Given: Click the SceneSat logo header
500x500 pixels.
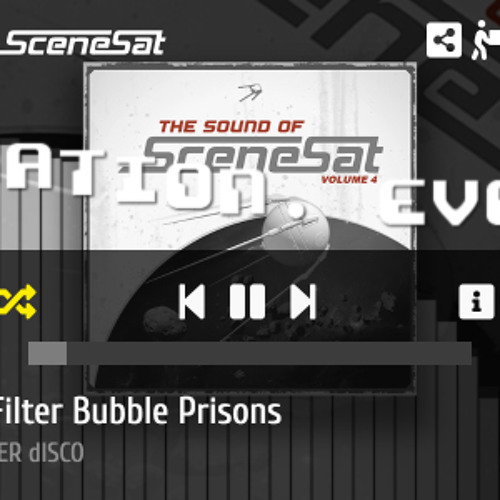Looking at the screenshot, I should (83, 43).
